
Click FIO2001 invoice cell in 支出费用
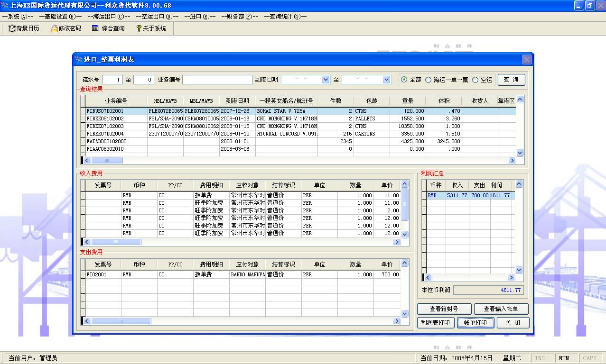(x=103, y=274)
